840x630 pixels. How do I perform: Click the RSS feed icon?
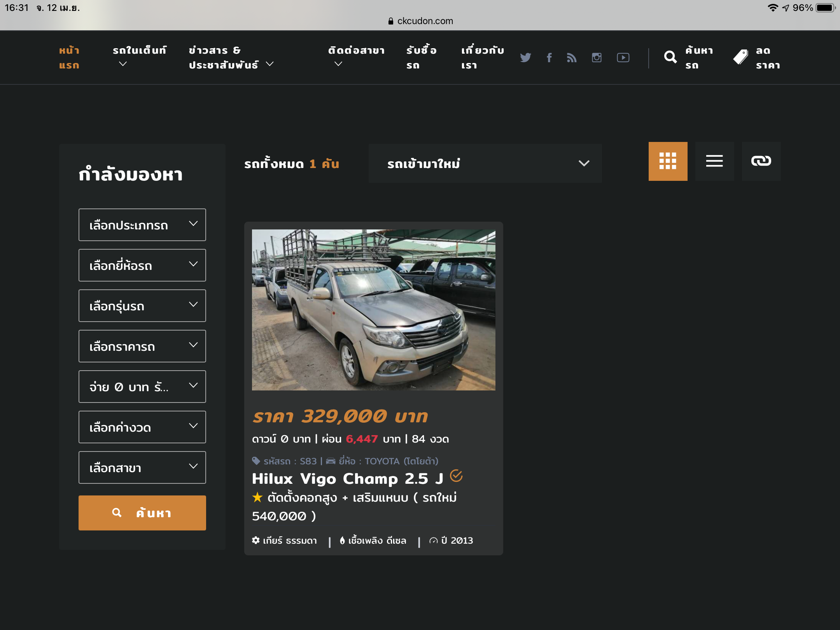coord(572,58)
